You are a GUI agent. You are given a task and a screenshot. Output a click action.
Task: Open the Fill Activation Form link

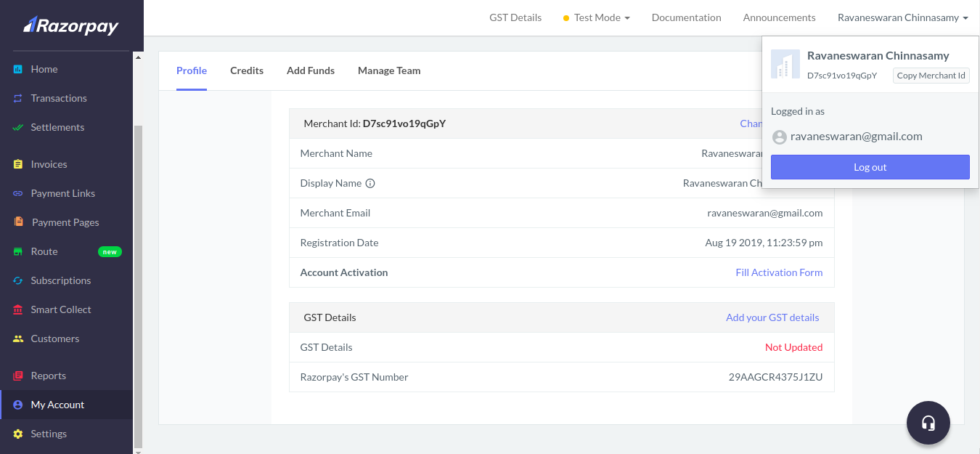tap(779, 272)
